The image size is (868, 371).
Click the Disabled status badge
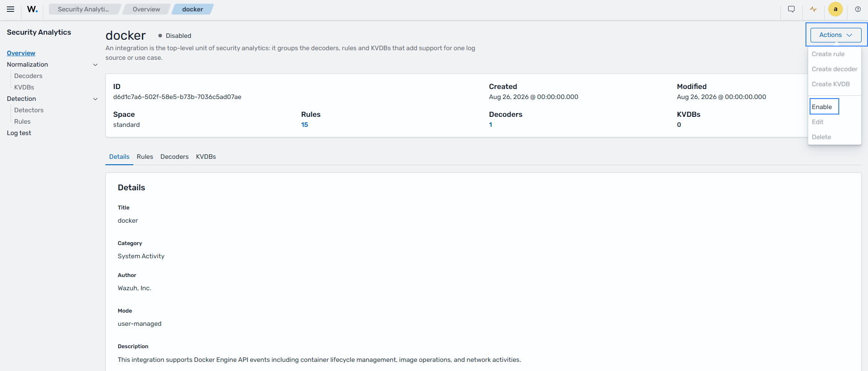pos(175,36)
